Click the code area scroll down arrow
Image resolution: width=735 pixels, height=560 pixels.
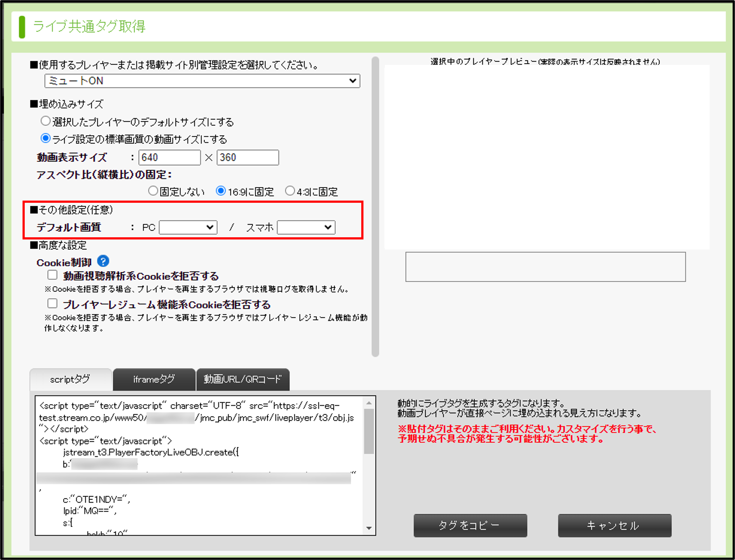click(369, 528)
